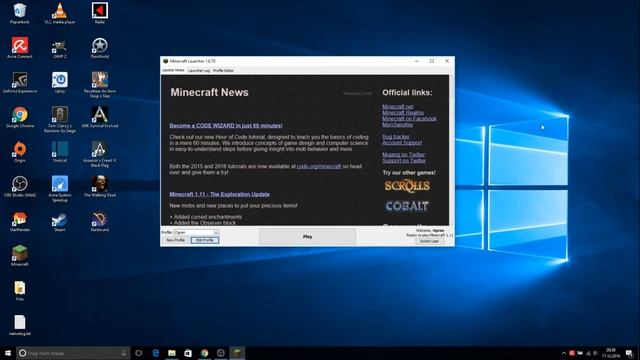Open the Merchandise link

[x=398, y=124]
